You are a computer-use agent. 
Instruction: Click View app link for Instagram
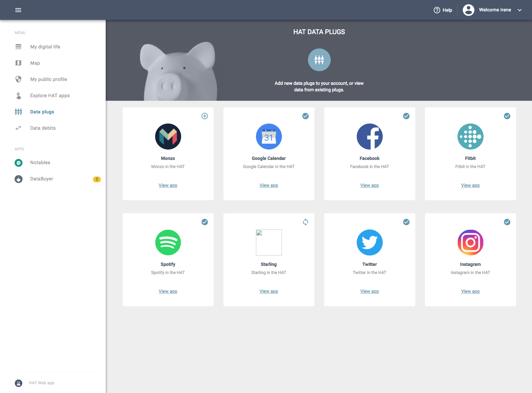[471, 291]
